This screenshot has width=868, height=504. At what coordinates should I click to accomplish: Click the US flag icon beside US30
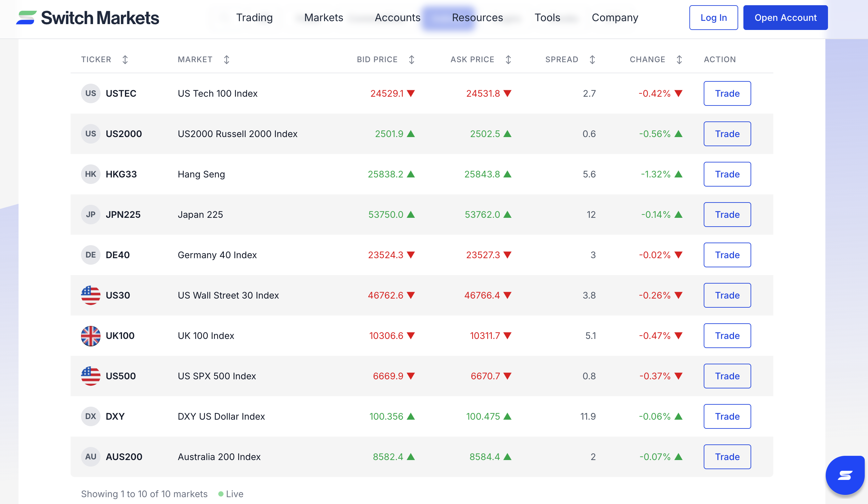[x=90, y=295]
